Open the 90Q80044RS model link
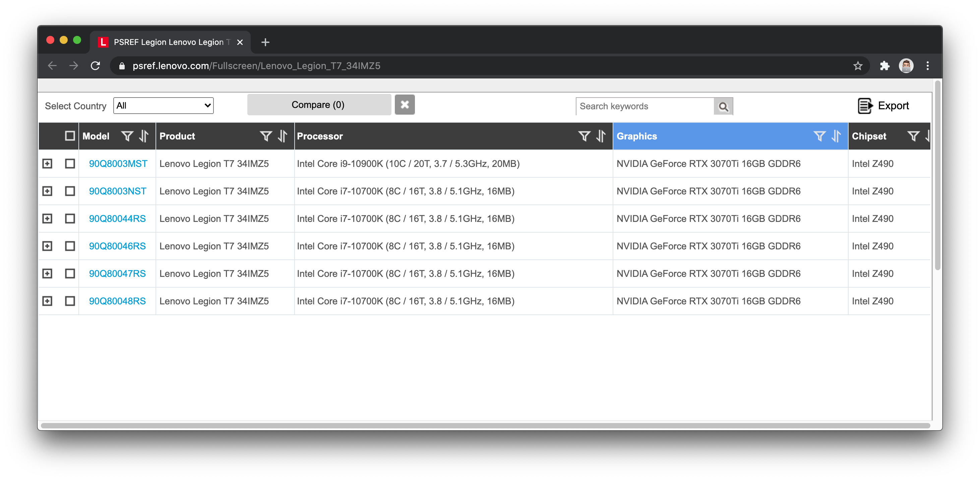This screenshot has width=980, height=480. pos(117,219)
